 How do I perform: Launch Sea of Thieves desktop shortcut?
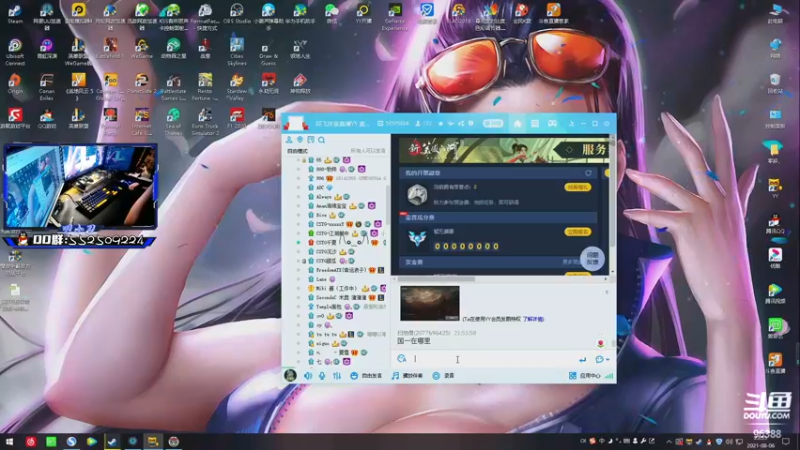[173, 121]
